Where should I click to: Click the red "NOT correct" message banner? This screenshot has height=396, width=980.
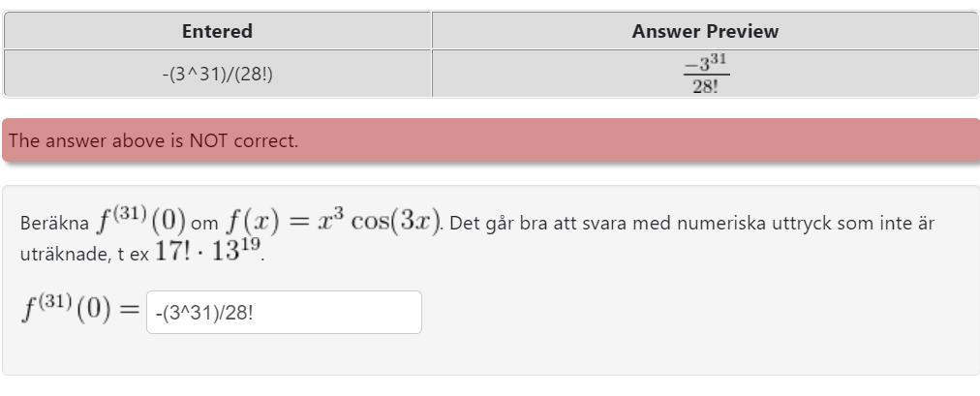tap(490, 140)
